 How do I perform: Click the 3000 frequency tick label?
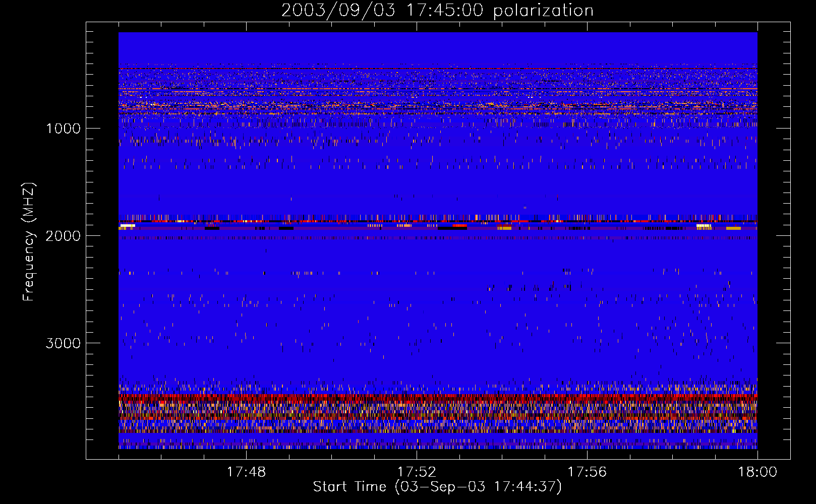click(x=63, y=343)
